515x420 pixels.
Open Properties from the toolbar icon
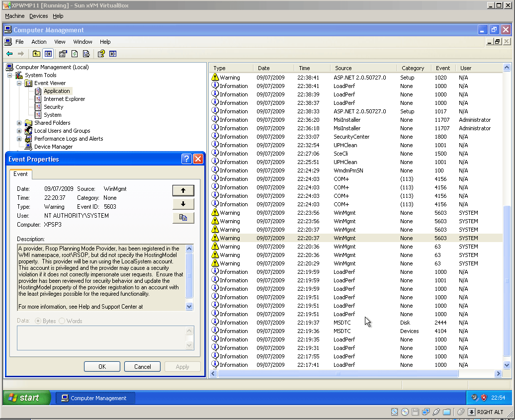coord(63,54)
